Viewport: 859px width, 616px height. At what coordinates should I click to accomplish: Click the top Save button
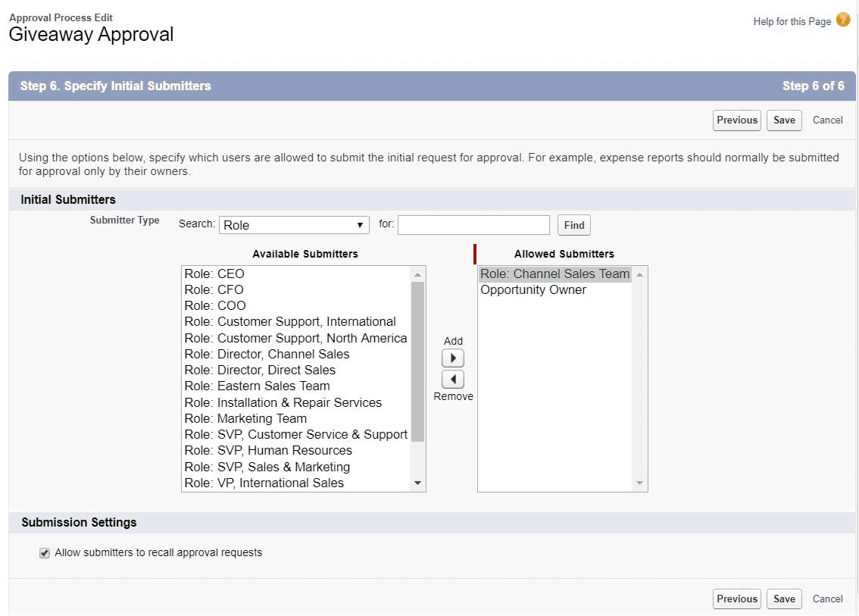[x=784, y=120]
